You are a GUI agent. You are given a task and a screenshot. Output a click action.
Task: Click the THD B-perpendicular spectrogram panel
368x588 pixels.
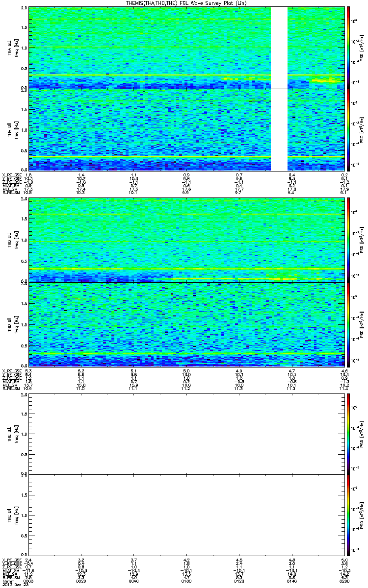pyautogui.click(x=186, y=240)
